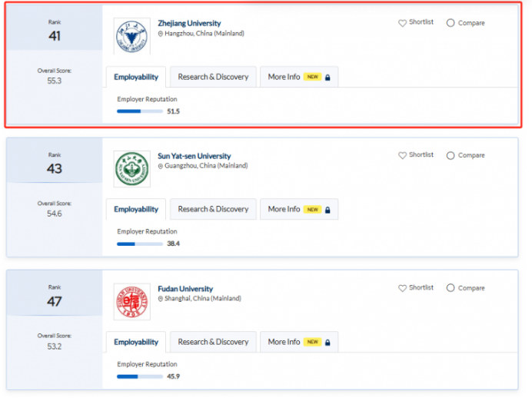Click NEW badge in Zhejiang University card
The image size is (532, 404).
[312, 77]
